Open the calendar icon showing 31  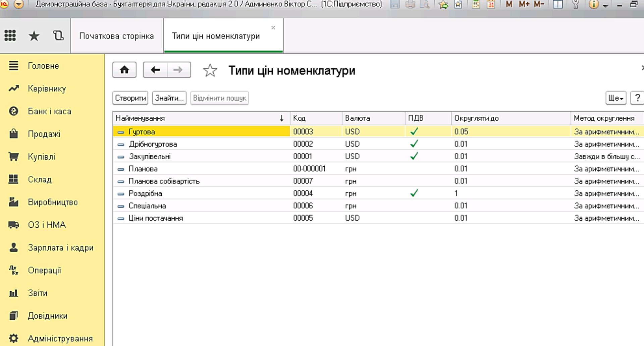[491, 4]
